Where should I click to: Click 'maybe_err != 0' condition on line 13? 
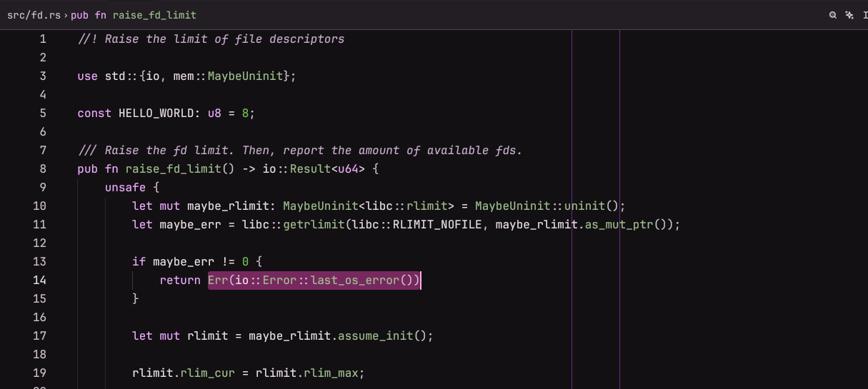coord(200,262)
